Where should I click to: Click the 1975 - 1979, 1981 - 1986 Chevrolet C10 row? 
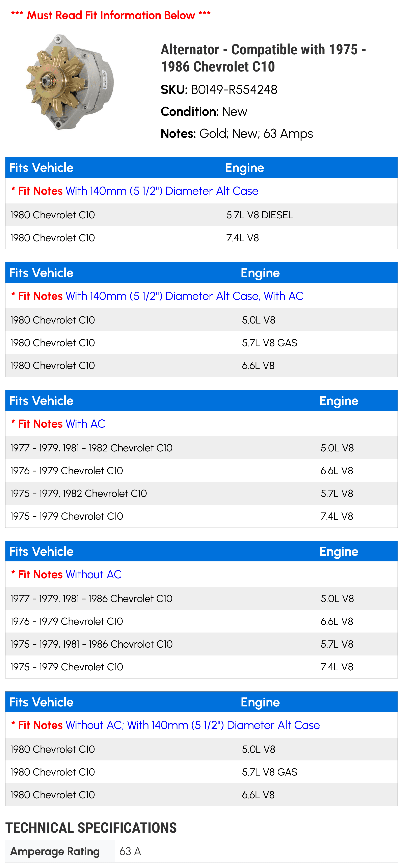pos(201,644)
